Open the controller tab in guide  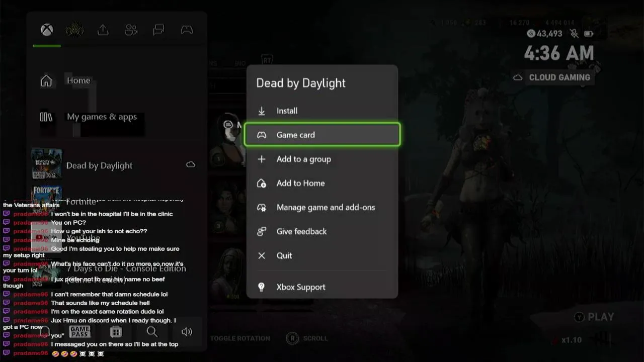tap(187, 30)
